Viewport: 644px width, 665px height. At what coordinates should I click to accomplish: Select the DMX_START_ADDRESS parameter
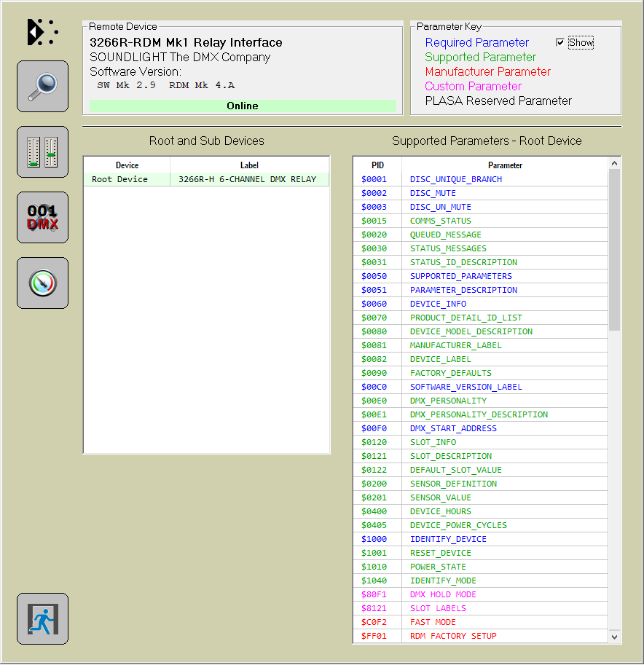pos(453,428)
